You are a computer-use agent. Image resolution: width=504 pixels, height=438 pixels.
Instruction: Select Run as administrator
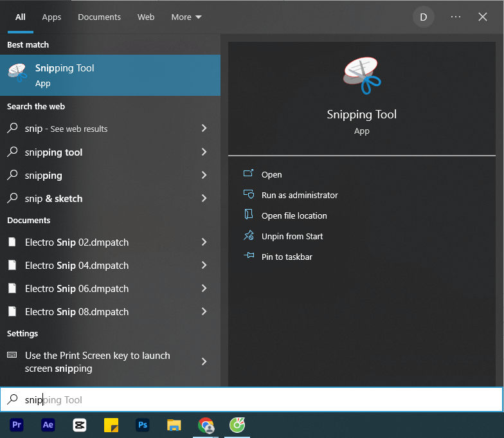coord(300,196)
